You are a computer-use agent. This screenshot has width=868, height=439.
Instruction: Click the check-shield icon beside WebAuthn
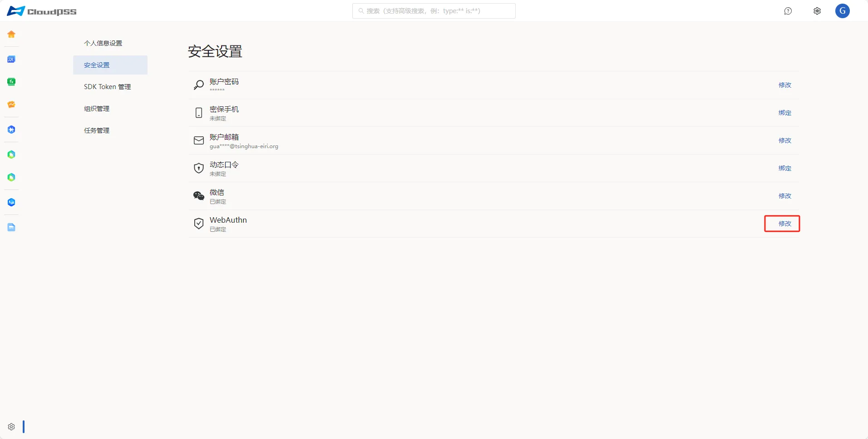[199, 224]
